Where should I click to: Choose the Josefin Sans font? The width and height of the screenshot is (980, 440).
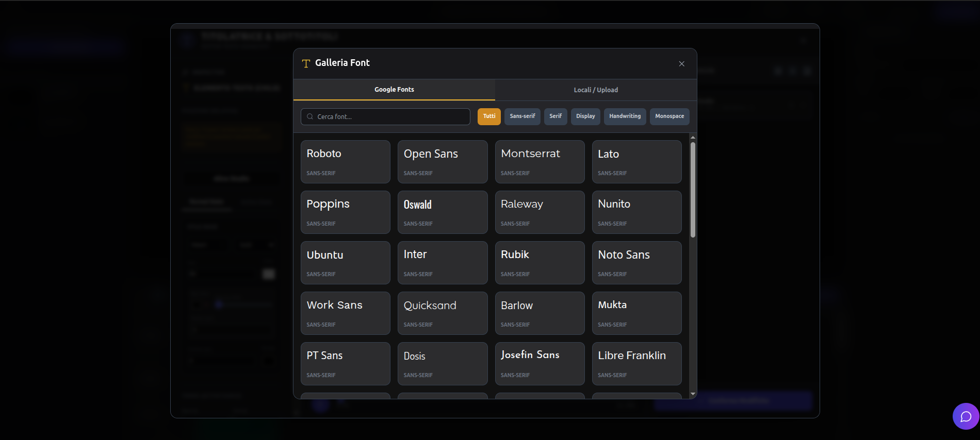[x=540, y=364]
